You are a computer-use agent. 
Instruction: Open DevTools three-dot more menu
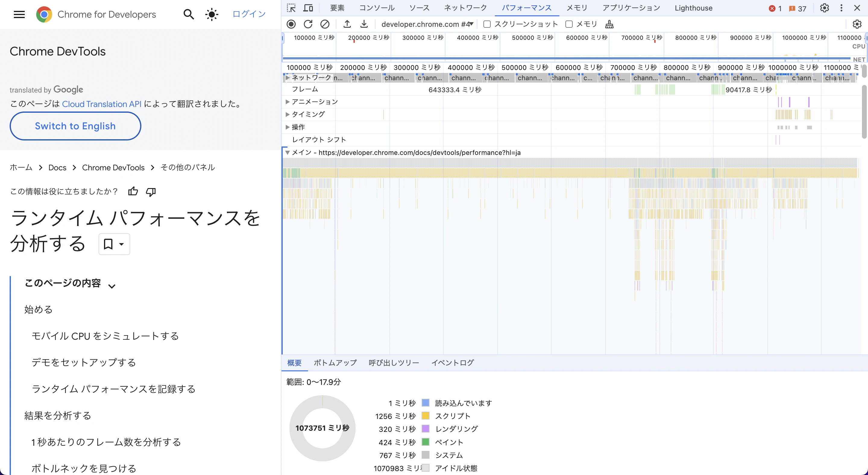[841, 8]
